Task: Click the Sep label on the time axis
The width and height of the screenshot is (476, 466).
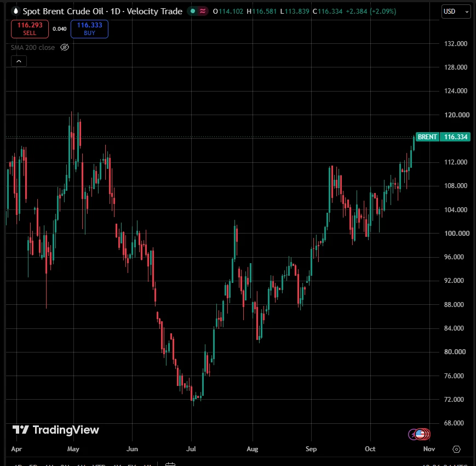Action: (311, 449)
